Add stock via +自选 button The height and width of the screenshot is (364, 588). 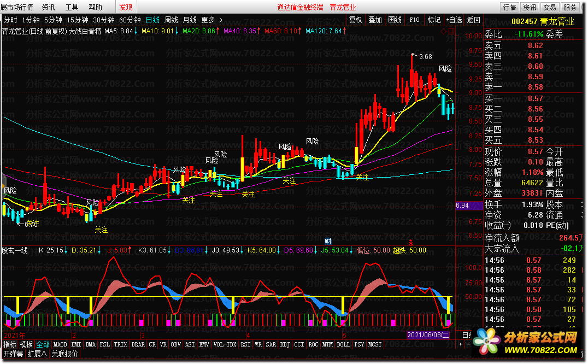pos(454,20)
